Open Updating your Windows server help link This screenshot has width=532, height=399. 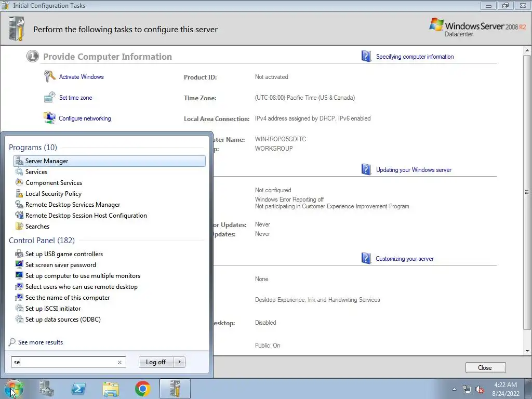point(414,170)
